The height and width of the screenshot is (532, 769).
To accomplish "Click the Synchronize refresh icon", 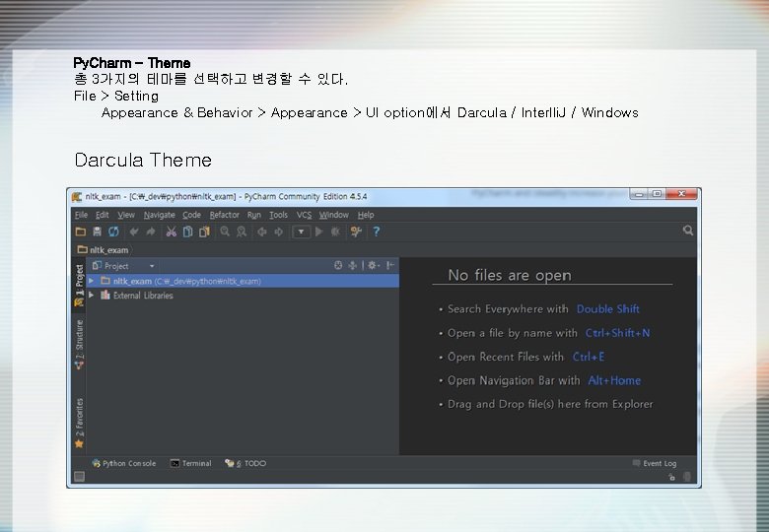I will coord(113,232).
